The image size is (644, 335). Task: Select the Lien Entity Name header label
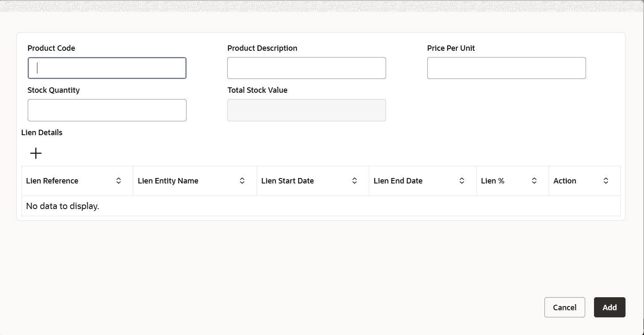[x=168, y=181]
